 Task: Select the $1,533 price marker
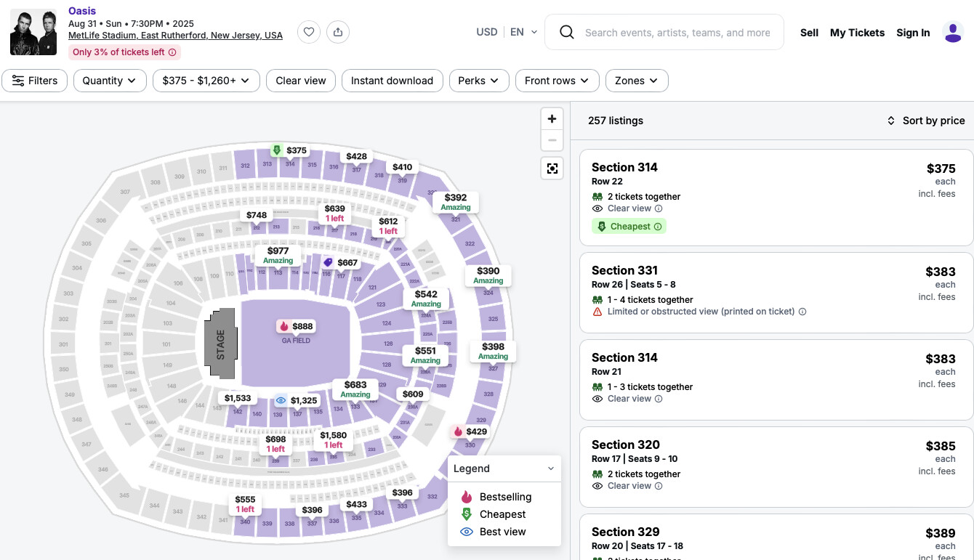(238, 398)
